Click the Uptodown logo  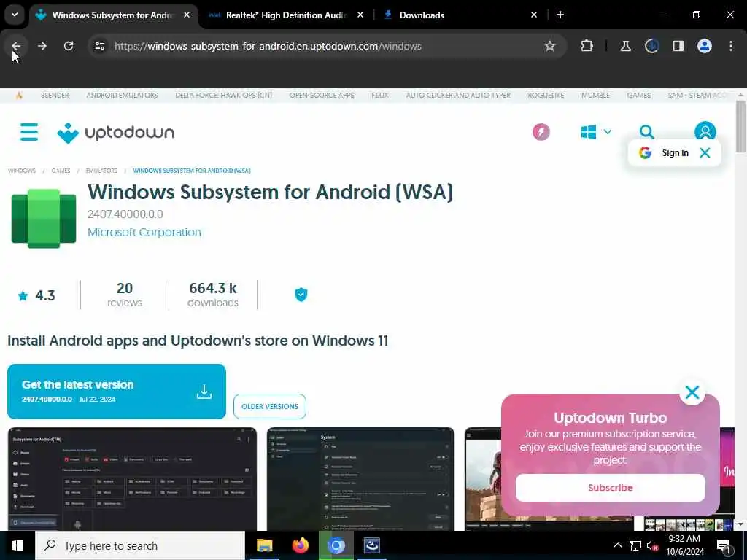click(x=116, y=133)
